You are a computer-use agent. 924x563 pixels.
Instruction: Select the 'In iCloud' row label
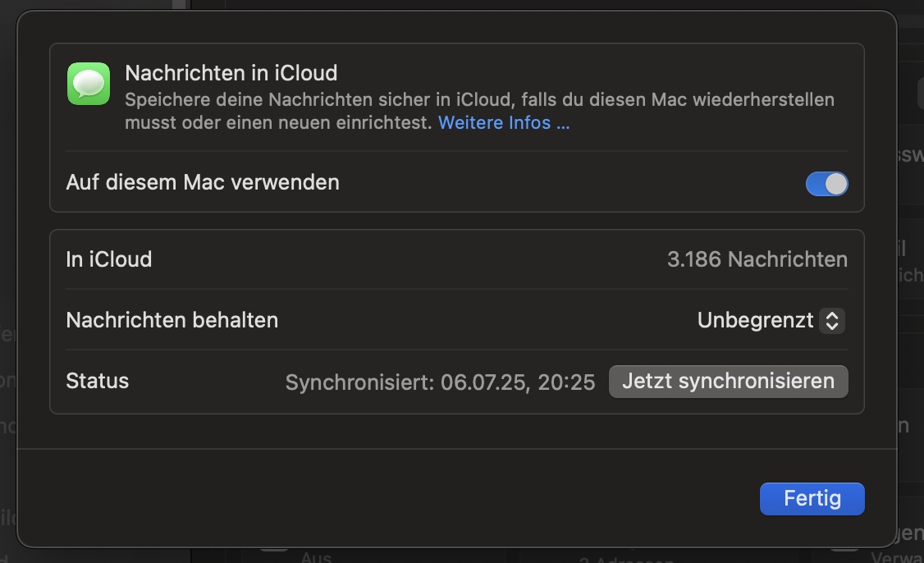click(109, 259)
